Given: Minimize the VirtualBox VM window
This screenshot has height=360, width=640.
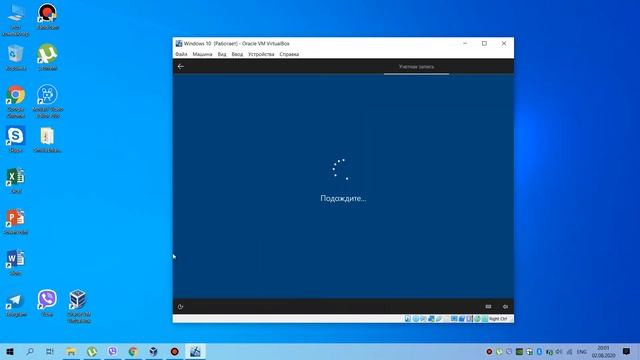Looking at the screenshot, I should pyautogui.click(x=465, y=43).
